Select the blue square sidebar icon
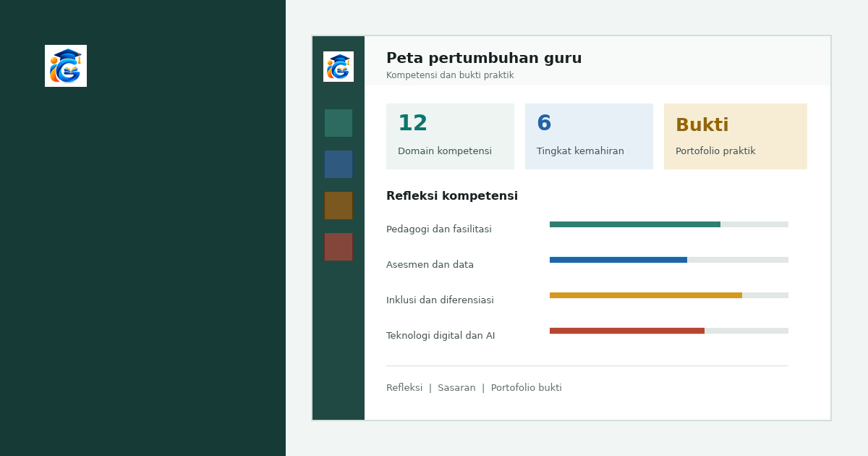Screen dimensions: 868x456 click(x=339, y=164)
